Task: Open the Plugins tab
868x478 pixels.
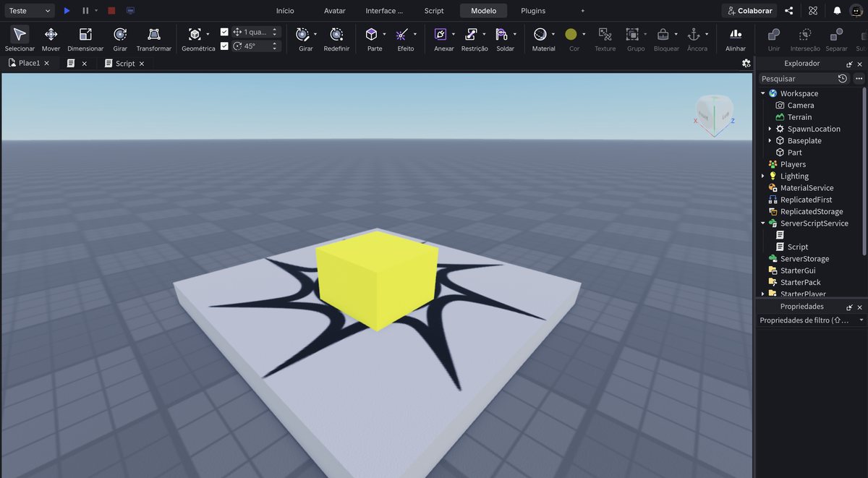Action: pyautogui.click(x=533, y=11)
